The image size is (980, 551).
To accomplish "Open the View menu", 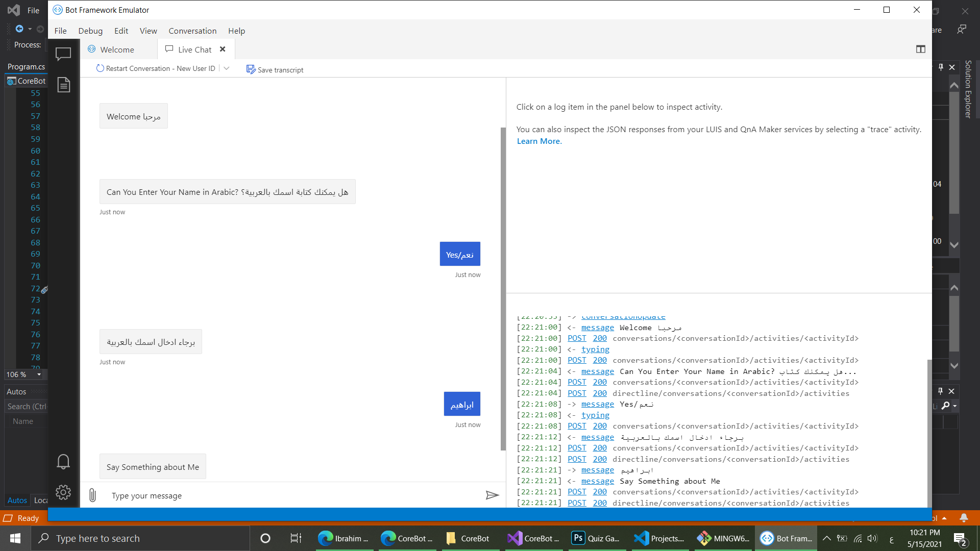I will [x=149, y=31].
